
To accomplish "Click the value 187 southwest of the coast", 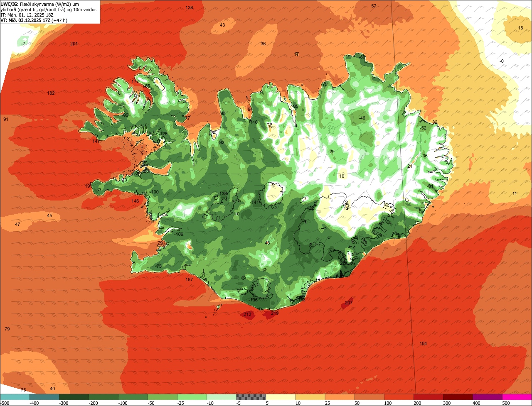I will pos(189,279).
